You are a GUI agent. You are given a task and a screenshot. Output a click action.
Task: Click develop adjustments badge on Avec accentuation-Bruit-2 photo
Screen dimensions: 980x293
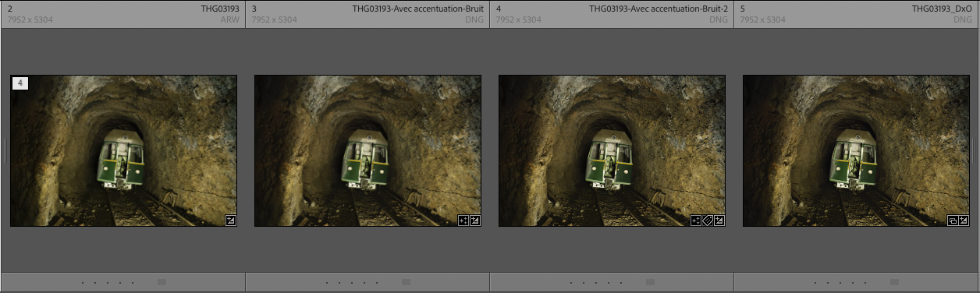pyautogui.click(x=719, y=221)
